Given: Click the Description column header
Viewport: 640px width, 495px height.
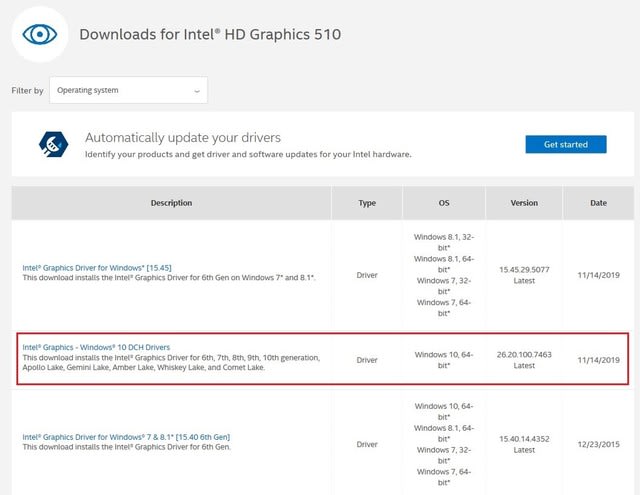Looking at the screenshot, I should coord(171,203).
